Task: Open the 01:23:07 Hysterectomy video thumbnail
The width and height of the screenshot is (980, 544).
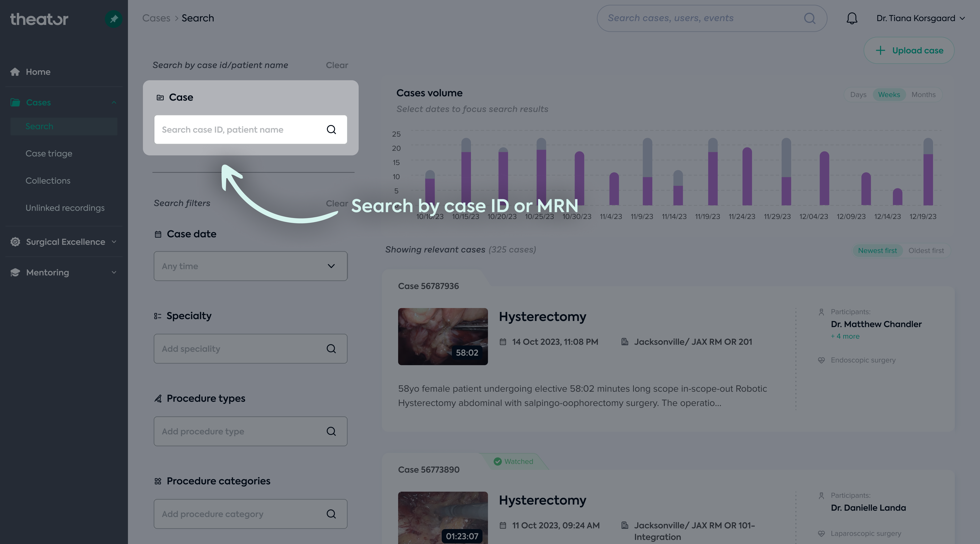Action: point(443,518)
